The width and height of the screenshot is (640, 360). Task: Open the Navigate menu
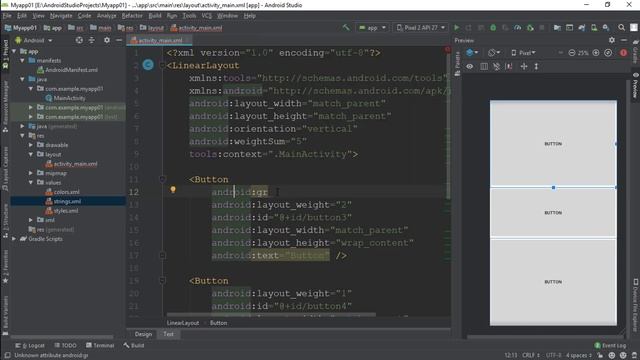(61, 16)
